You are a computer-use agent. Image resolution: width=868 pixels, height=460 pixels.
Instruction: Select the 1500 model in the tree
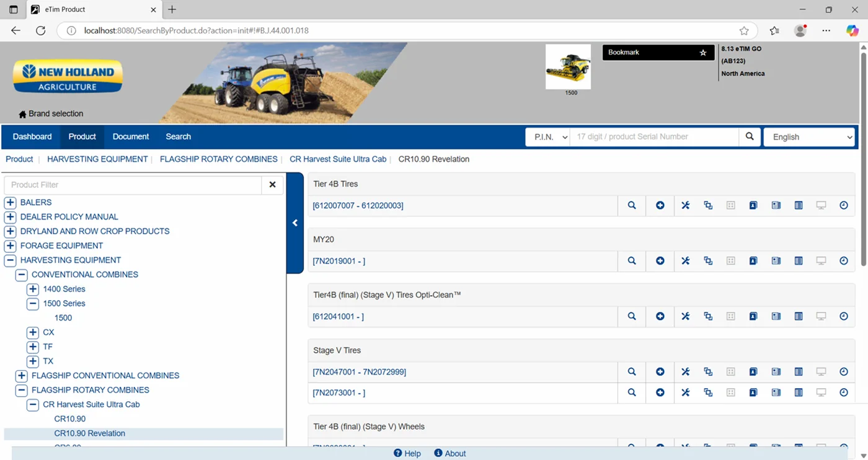63,318
